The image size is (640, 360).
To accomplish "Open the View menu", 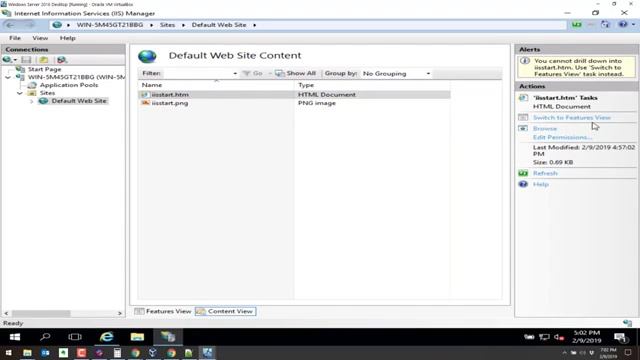I will click(40, 38).
